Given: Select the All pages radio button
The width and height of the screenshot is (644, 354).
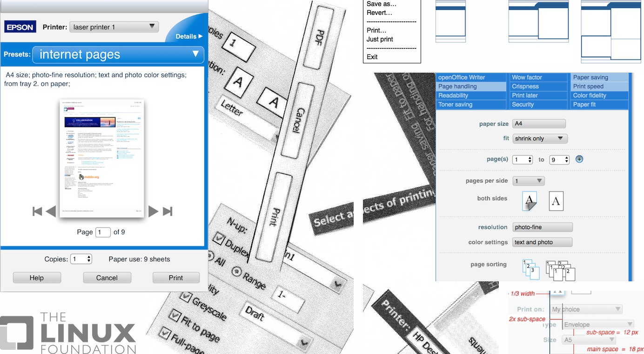Looking at the screenshot, I should pyautogui.click(x=210, y=256).
